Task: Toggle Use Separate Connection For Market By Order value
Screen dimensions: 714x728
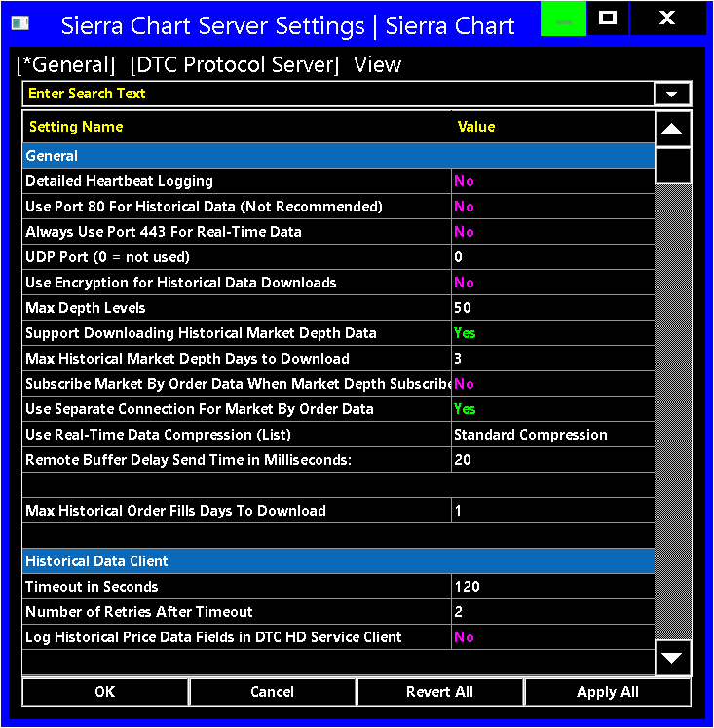Action: 552,409
